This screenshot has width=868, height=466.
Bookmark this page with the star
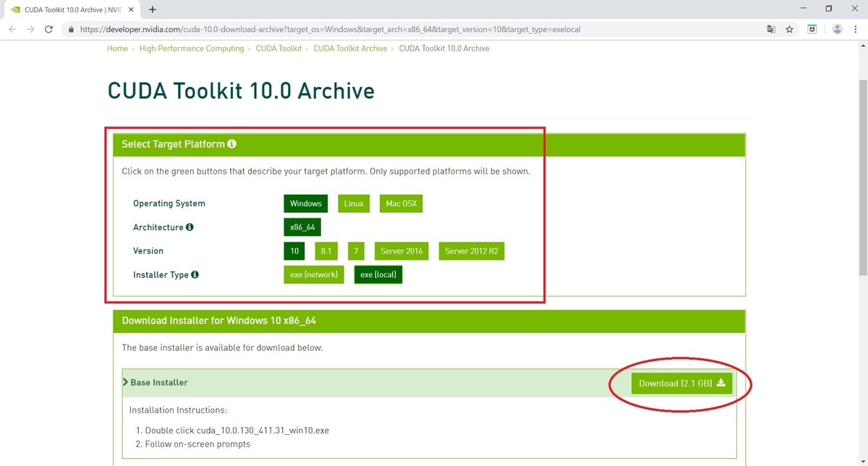point(790,30)
